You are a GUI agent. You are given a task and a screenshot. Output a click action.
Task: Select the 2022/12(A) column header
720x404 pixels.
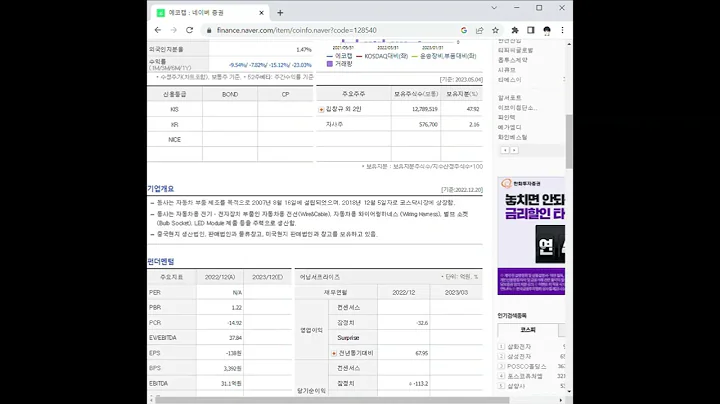(x=220, y=277)
